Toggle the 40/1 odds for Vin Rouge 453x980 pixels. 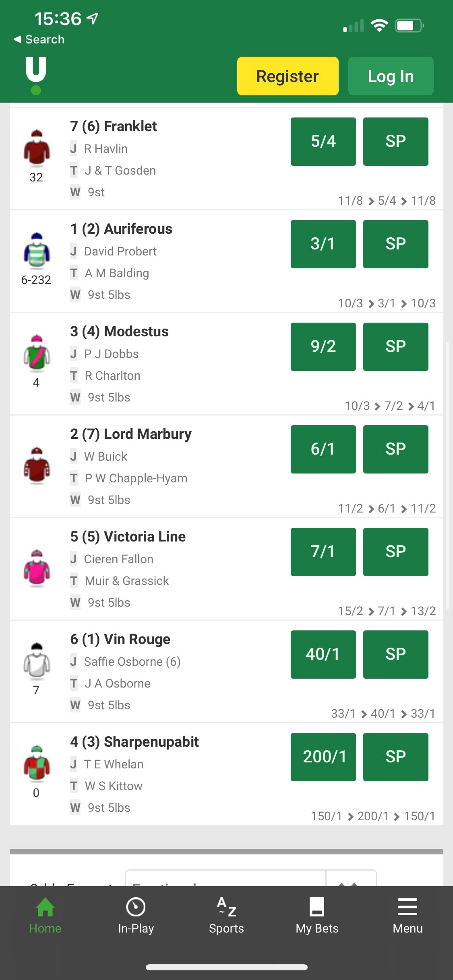(323, 654)
